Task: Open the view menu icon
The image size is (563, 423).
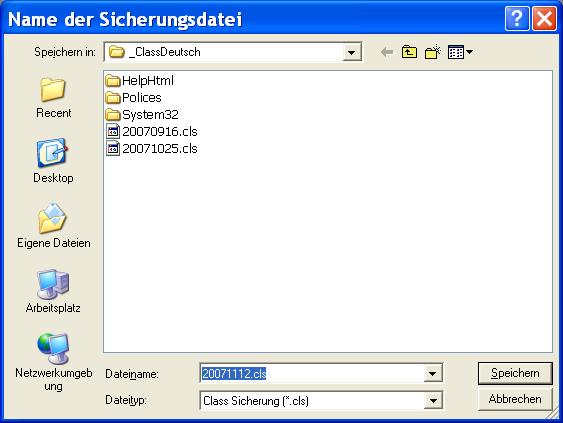Action: (x=460, y=52)
